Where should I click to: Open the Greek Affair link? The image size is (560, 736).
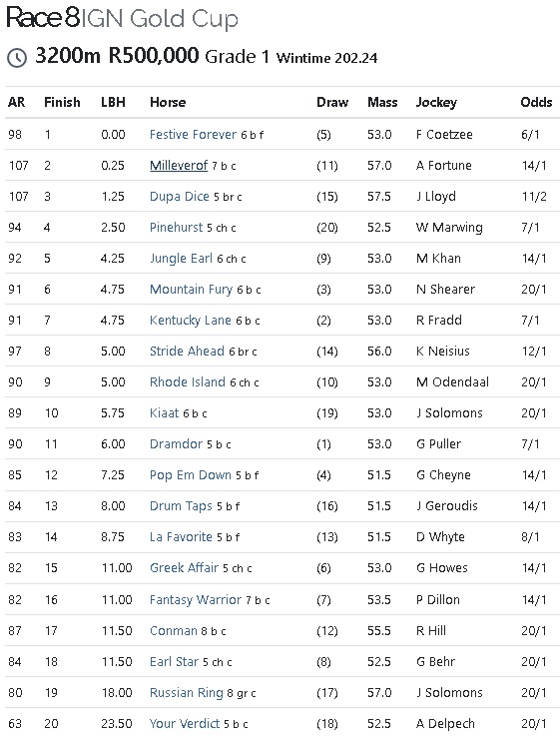pyautogui.click(x=184, y=568)
